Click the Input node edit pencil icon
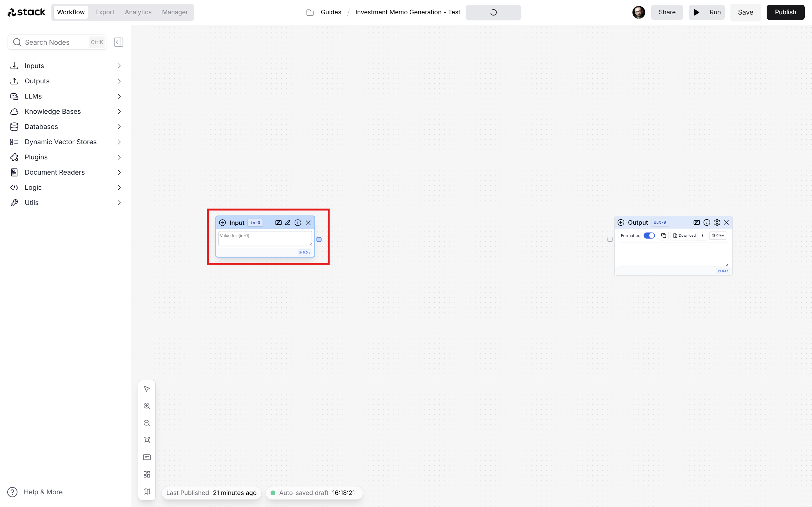The image size is (812, 507). point(288,222)
